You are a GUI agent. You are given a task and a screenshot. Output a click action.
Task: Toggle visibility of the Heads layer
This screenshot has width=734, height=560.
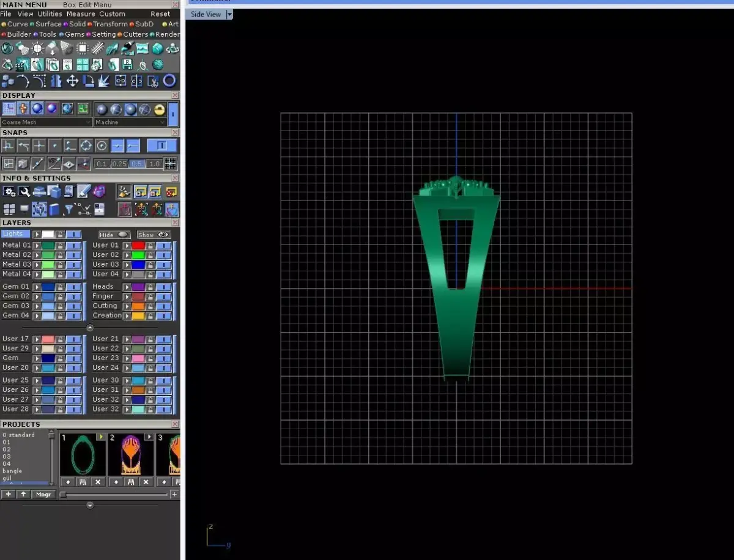tap(163, 287)
